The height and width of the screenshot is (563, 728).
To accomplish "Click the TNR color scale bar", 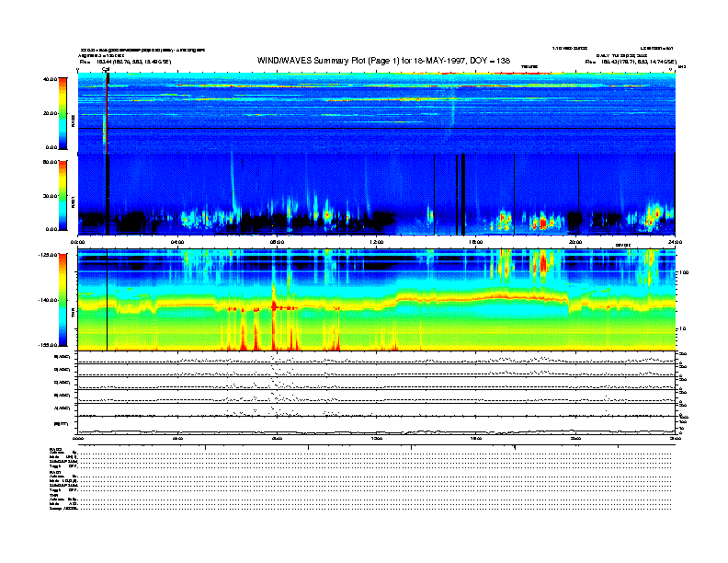I will tap(63, 300).
